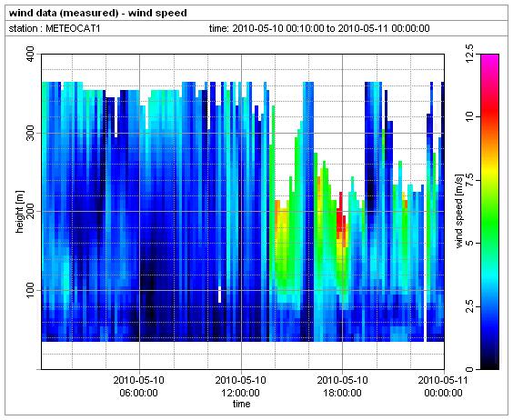Viewport: 513px width, 420px height.
Task: Click the '2010-05-10 06:00:00' time axis label
Action: click(x=139, y=386)
